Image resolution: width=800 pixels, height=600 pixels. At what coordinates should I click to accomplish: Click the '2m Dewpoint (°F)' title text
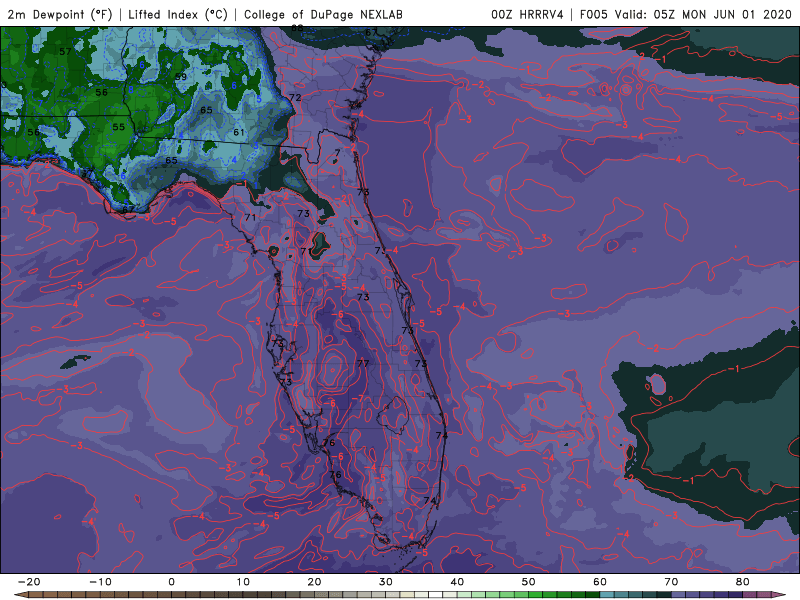point(59,14)
